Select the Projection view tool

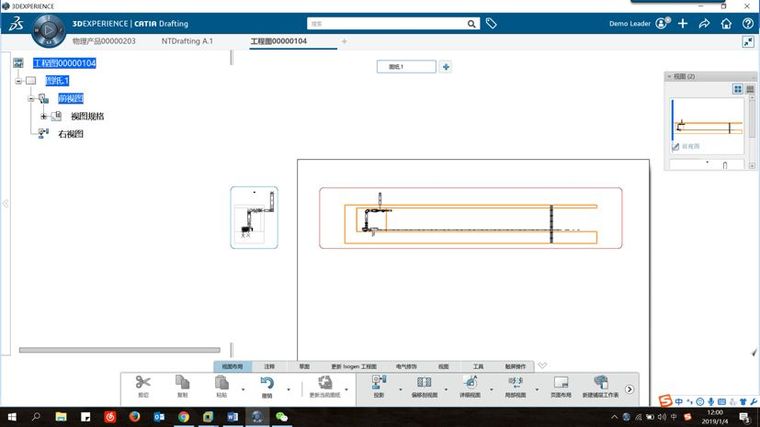coord(379,387)
